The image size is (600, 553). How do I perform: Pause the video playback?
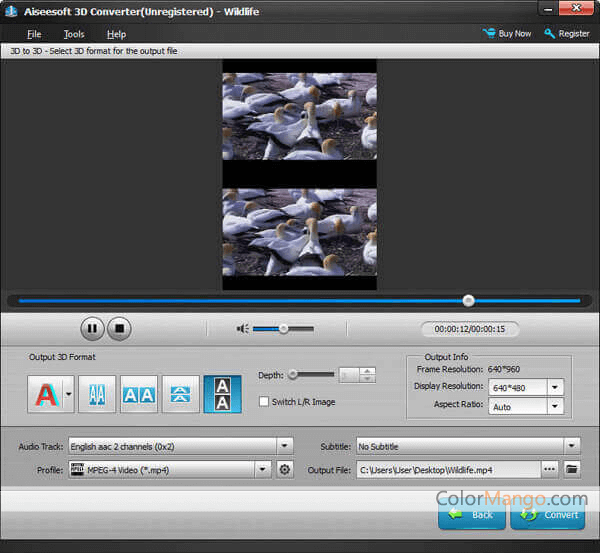tap(93, 328)
